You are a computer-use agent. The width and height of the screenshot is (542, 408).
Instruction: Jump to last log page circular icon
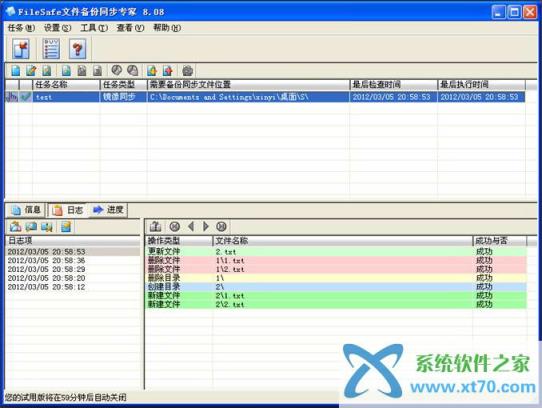point(221,226)
